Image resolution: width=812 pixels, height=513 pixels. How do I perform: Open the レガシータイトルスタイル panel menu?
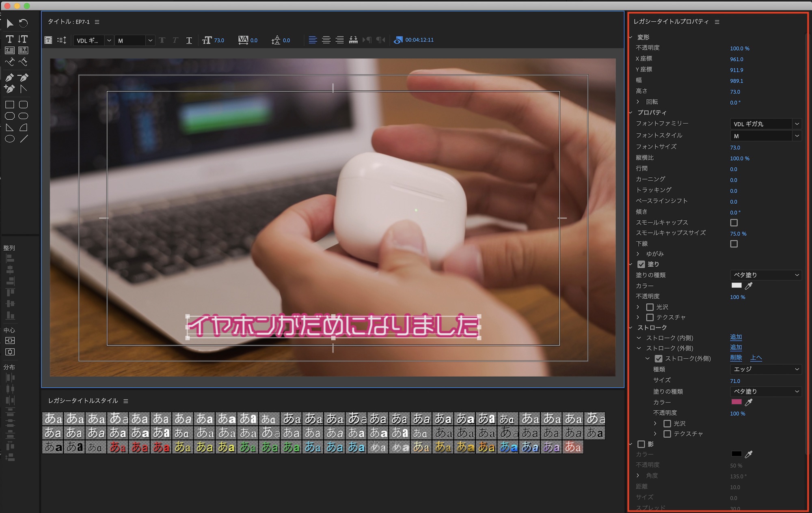coord(126,401)
